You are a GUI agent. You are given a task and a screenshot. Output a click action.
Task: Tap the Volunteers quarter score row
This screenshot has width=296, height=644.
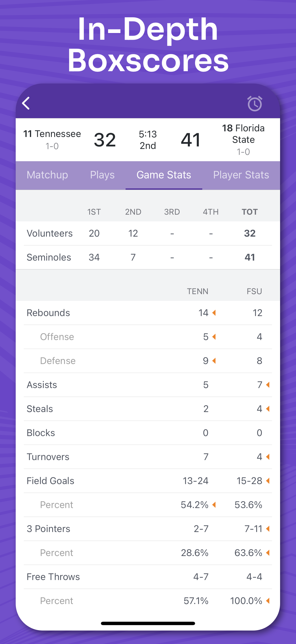(148, 233)
